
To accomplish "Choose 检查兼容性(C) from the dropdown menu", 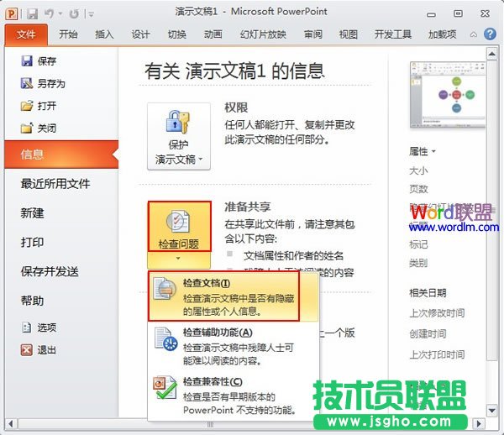I will (234, 396).
